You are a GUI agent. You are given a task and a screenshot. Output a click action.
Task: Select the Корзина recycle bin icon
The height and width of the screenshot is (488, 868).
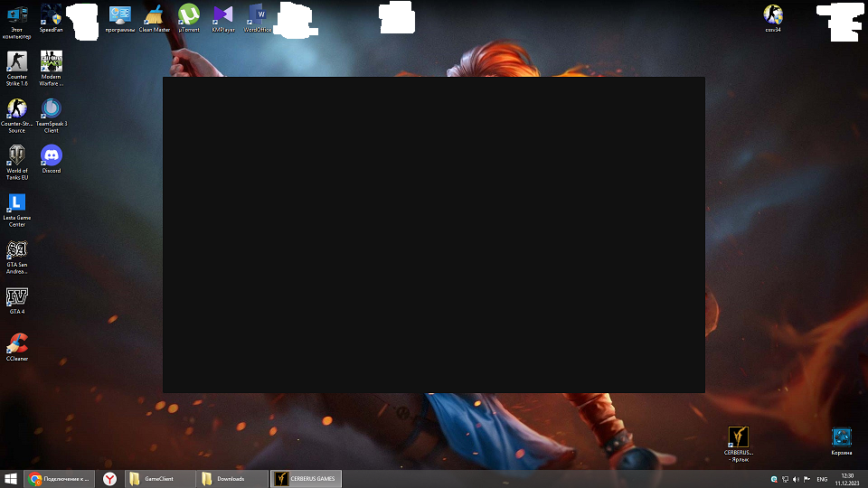tap(842, 441)
